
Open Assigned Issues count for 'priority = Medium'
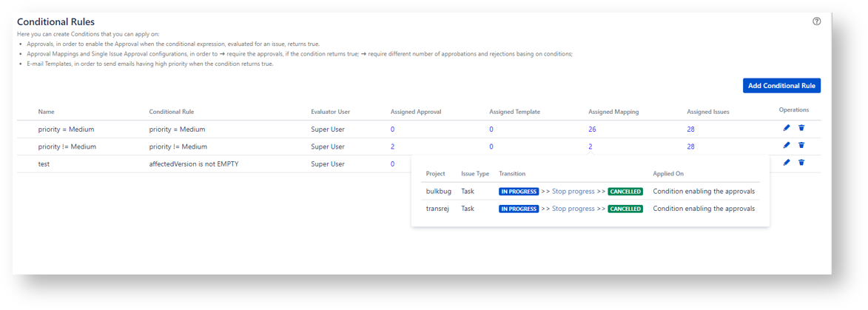(x=690, y=129)
